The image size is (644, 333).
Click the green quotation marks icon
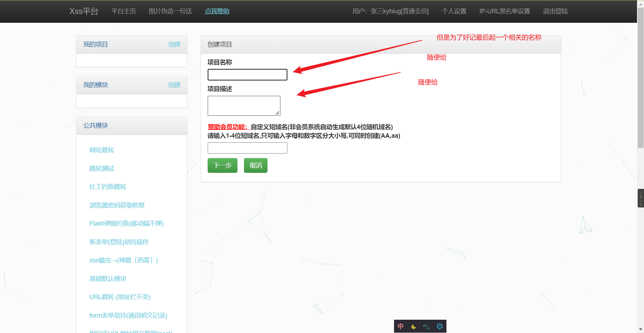click(426, 326)
